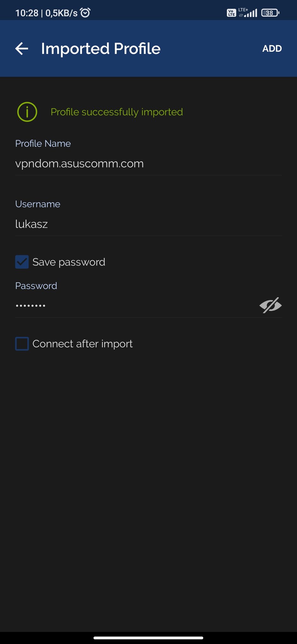Tap the back arrow icon
The height and width of the screenshot is (644, 297).
pos(22,48)
